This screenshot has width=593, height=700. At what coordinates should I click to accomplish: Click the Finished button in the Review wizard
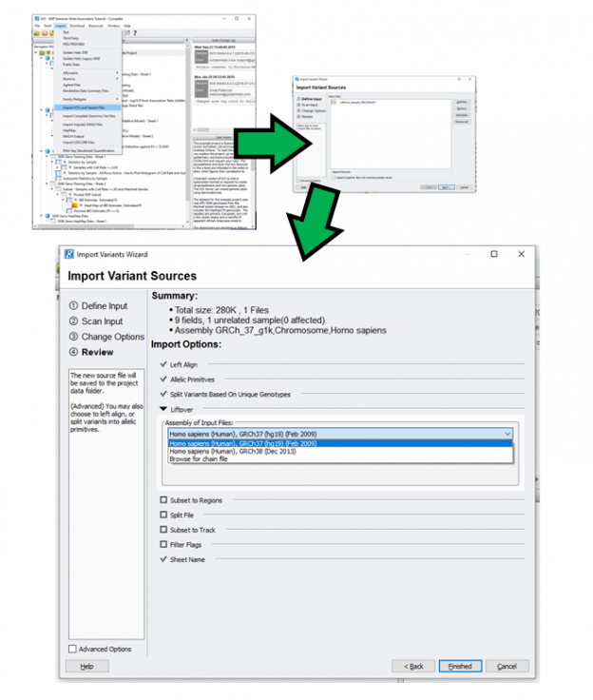pyautogui.click(x=460, y=666)
